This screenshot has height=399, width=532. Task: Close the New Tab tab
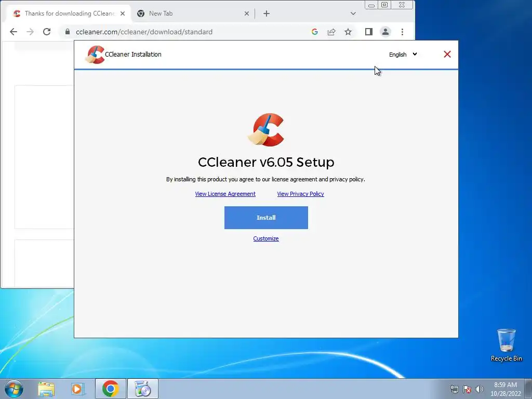247,14
